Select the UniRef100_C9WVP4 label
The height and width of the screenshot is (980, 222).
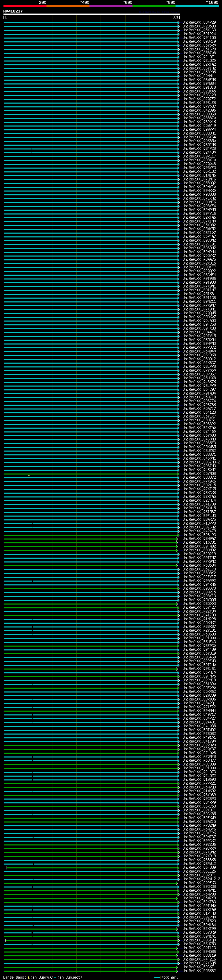tap(199, 129)
